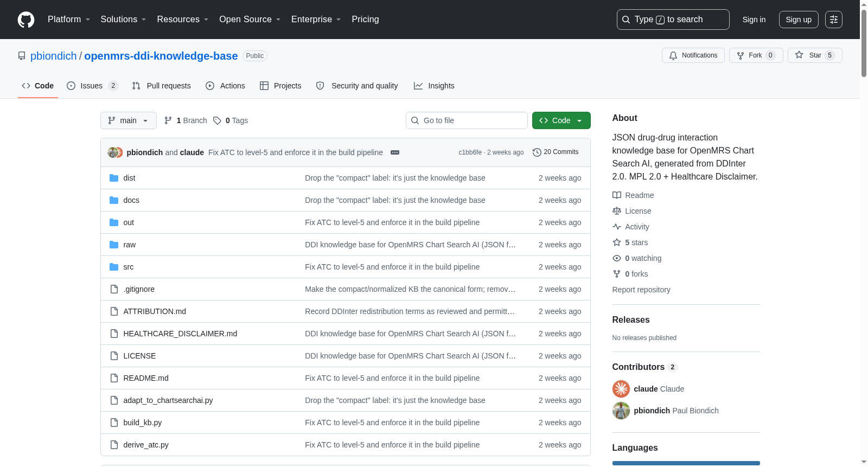Click the 20 Commits link

pos(556,152)
